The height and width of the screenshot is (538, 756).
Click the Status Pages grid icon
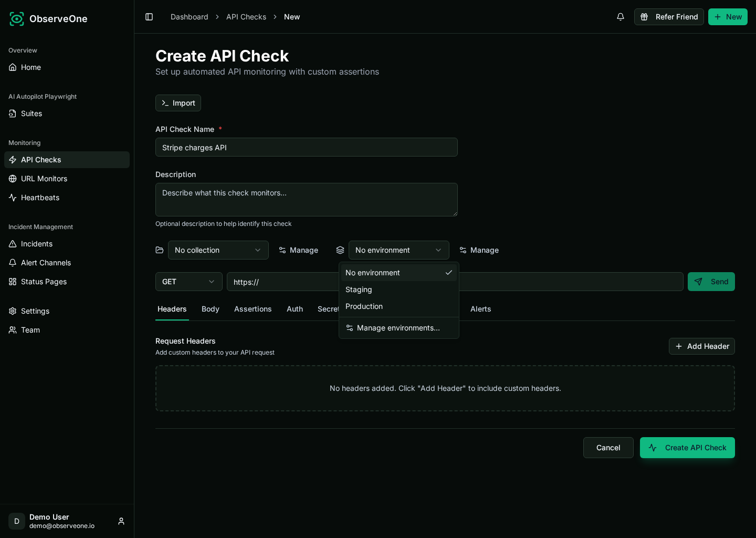pyautogui.click(x=13, y=282)
